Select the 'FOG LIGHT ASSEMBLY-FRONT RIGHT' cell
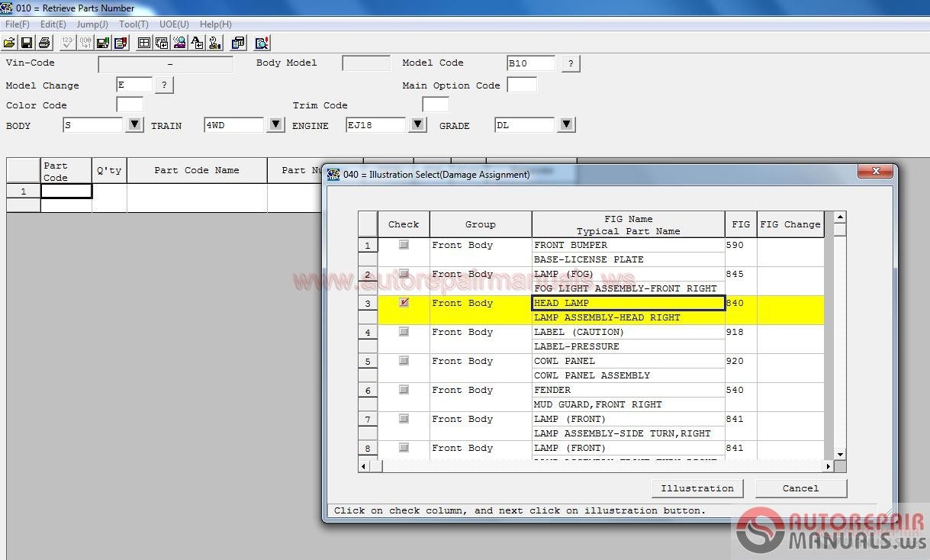This screenshot has height=560, width=930. 628,288
